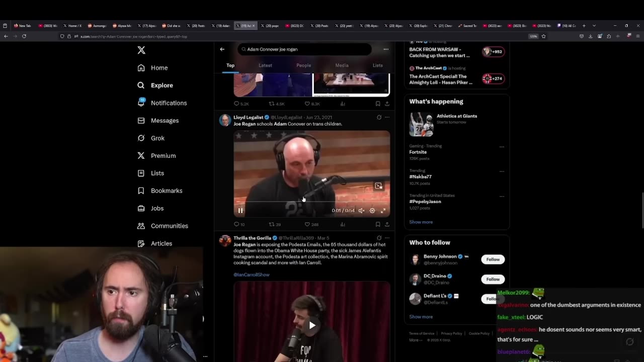The image size is (644, 362).
Task: Click the browser reload button
Action: pyautogui.click(x=24, y=36)
